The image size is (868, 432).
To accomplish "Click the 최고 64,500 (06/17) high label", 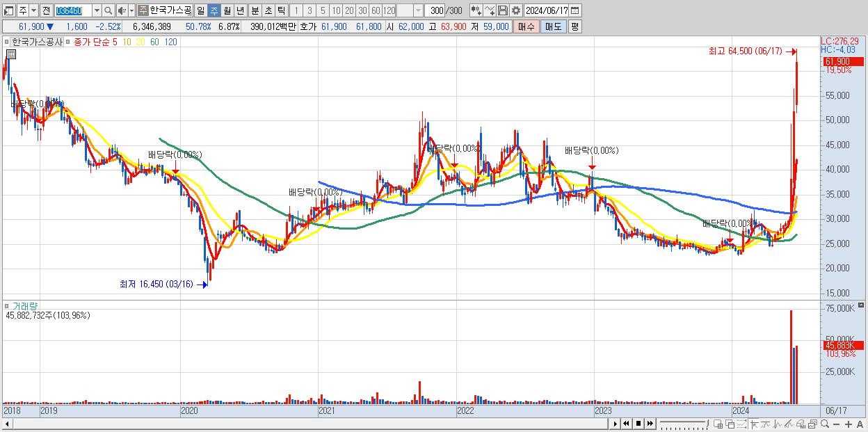I will click(x=746, y=51).
